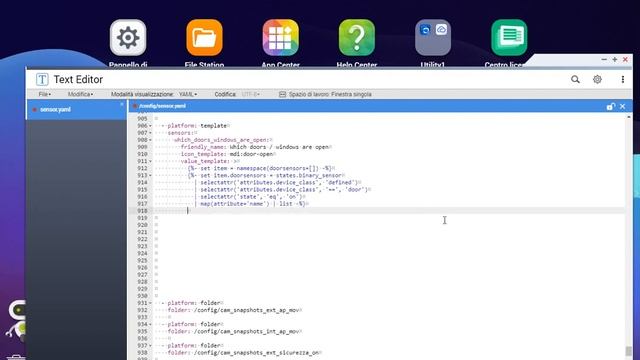The height and width of the screenshot is (360, 640).
Task: Collapse the fold arrow at line 908
Action: pos(150,140)
